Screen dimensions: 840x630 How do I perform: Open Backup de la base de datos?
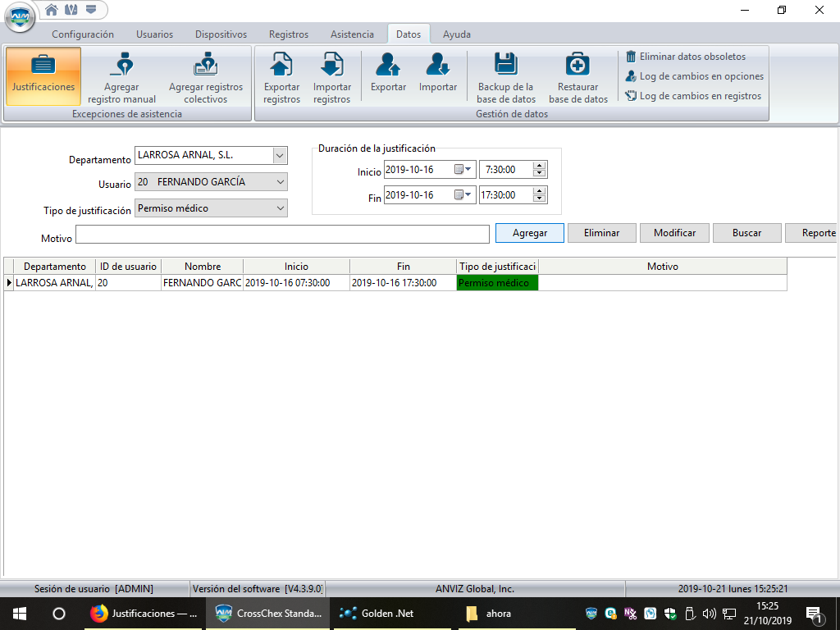(x=505, y=77)
